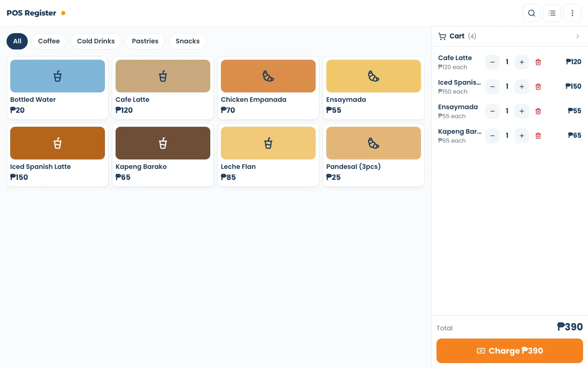588x368 pixels.
Task: Delete Iced Spanish Latte from cart
Action: click(x=538, y=87)
